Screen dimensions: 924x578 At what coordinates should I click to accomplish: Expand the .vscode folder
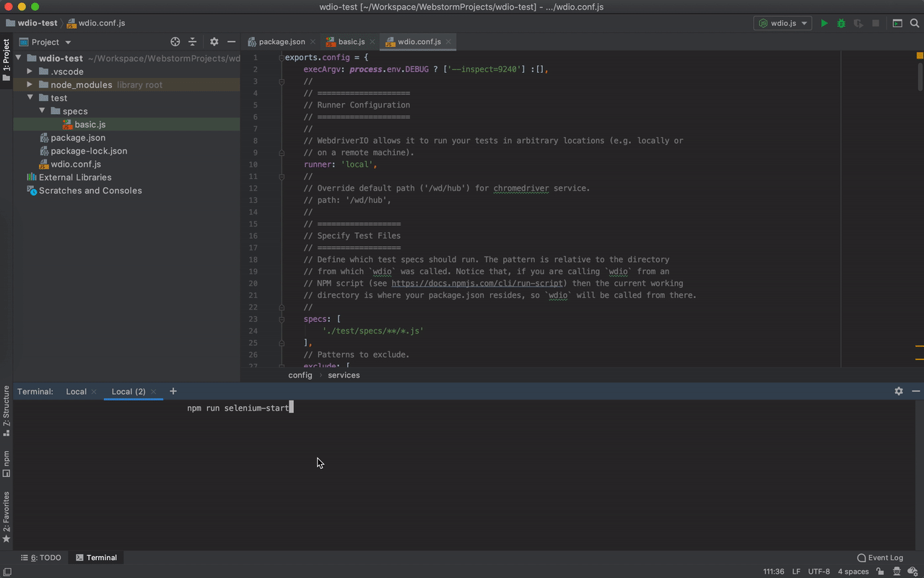pos(30,71)
